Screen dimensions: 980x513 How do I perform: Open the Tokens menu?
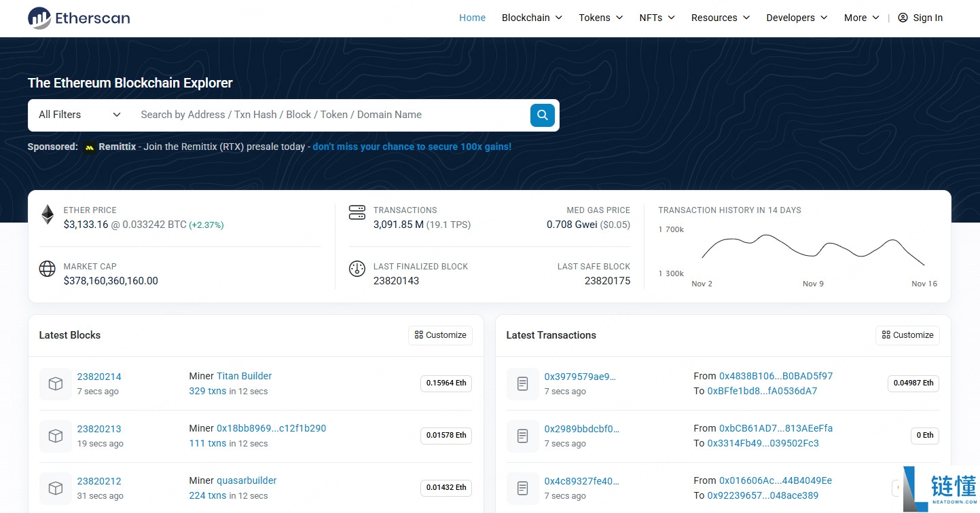point(600,18)
